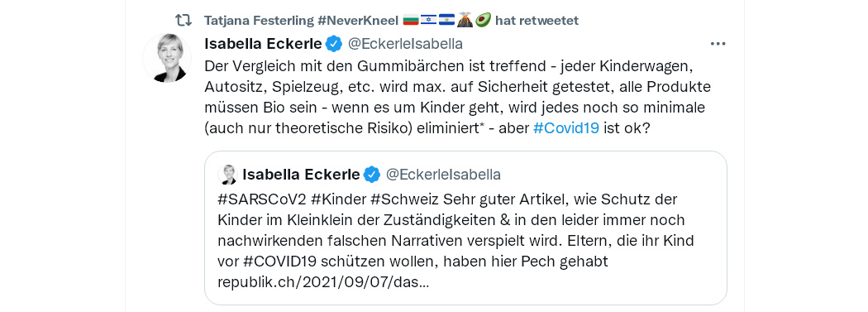Click Isabella Eckerle name in main tweet
The height and width of the screenshot is (312, 868).
(x=263, y=43)
